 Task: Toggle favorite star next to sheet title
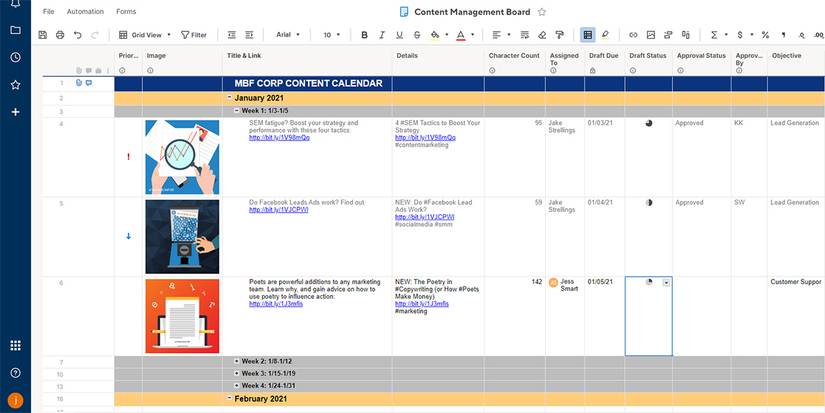pyautogui.click(x=542, y=12)
